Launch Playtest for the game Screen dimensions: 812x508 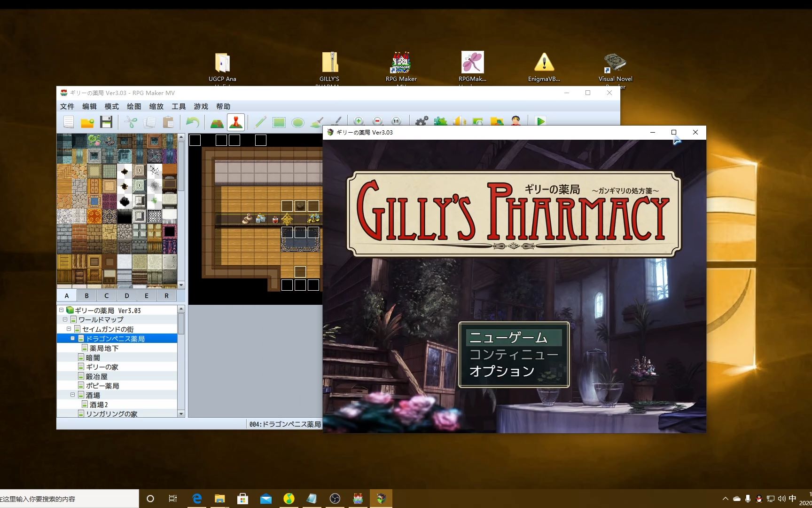click(539, 122)
